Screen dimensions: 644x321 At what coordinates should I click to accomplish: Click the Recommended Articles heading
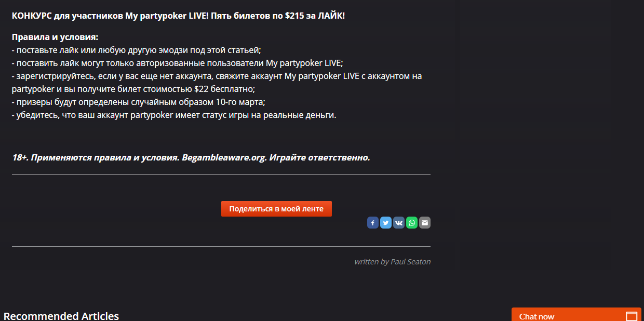click(61, 316)
